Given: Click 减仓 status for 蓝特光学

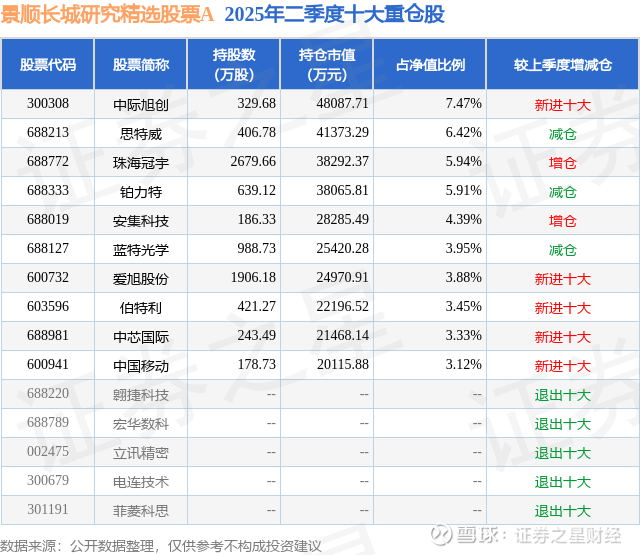Looking at the screenshot, I should click(x=562, y=250).
